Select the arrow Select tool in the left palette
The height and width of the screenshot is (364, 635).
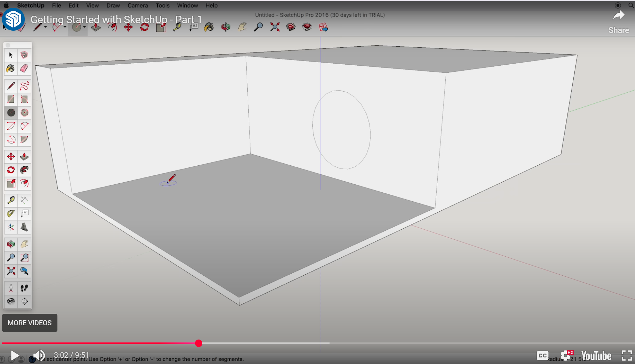click(x=11, y=55)
